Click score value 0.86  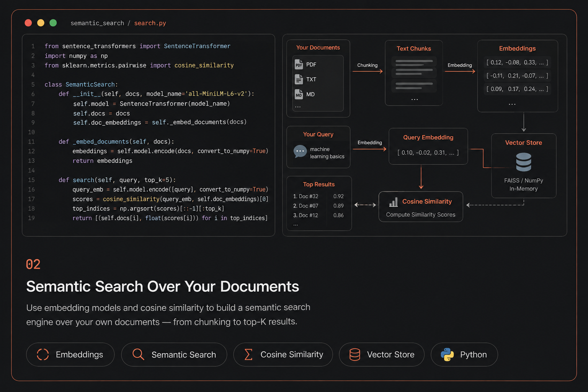(x=338, y=216)
